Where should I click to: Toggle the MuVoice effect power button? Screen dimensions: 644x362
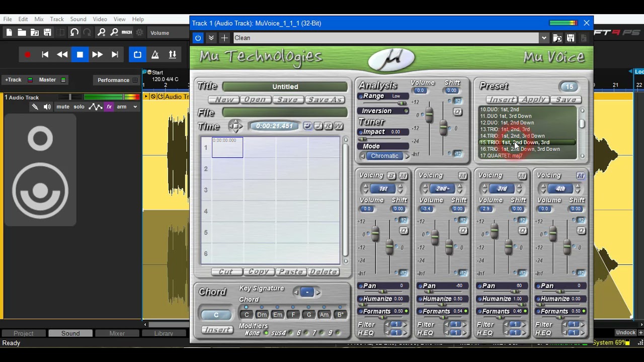point(198,38)
